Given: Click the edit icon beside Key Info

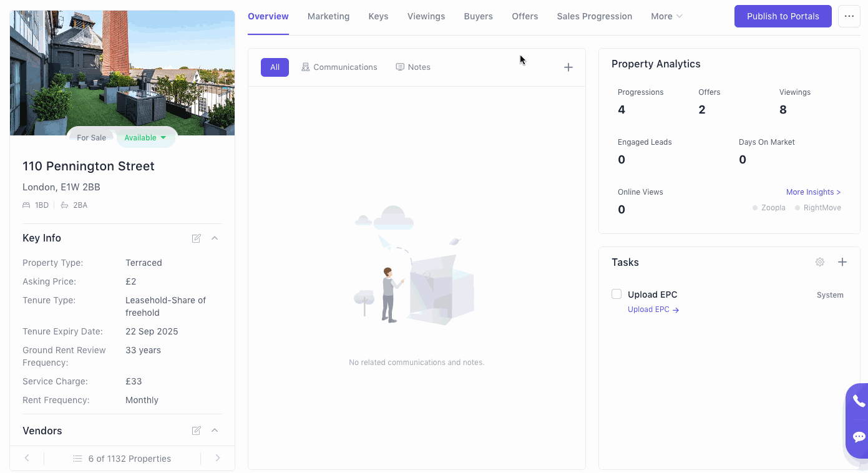Looking at the screenshot, I should click(x=197, y=238).
